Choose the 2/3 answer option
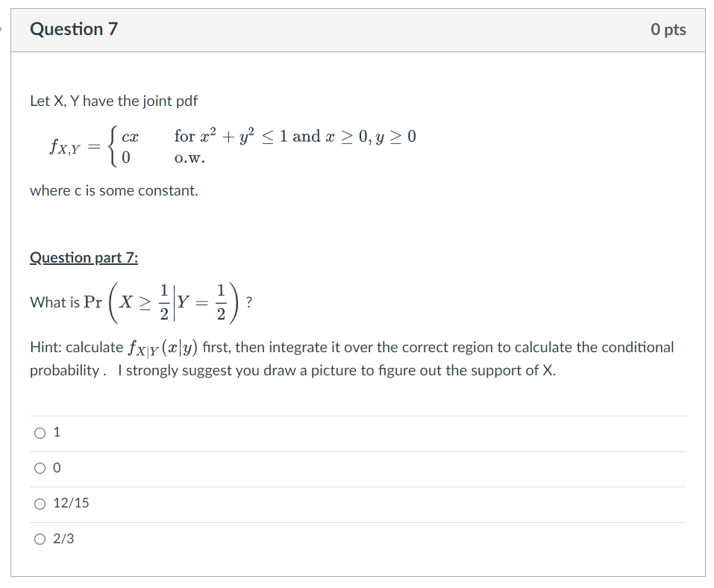The image size is (714, 588). tap(39, 539)
